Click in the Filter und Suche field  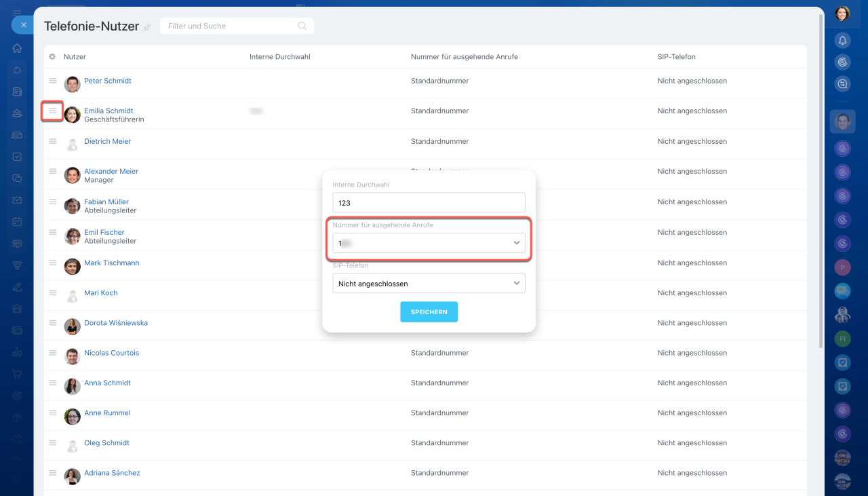(x=231, y=26)
